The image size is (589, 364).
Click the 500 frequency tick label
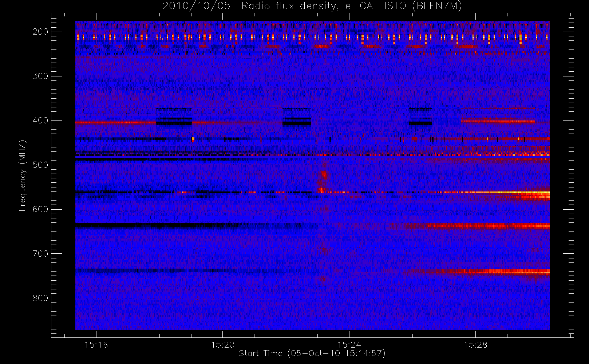click(40, 165)
